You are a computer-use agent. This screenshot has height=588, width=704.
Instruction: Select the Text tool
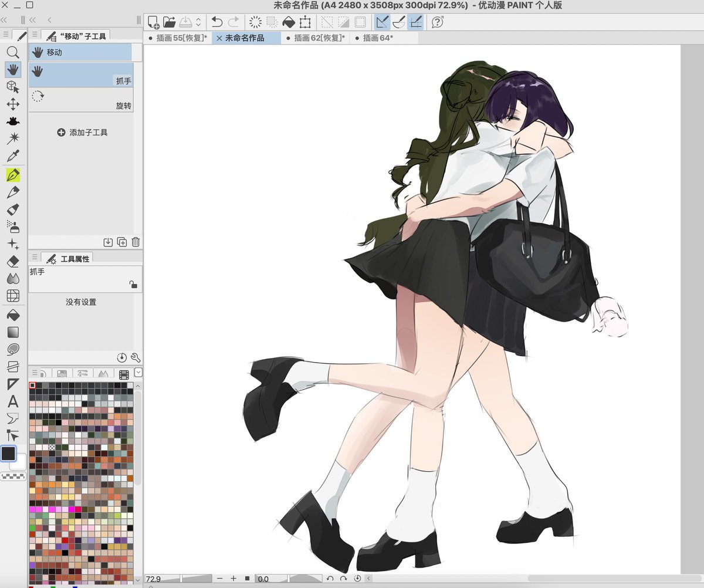point(13,401)
